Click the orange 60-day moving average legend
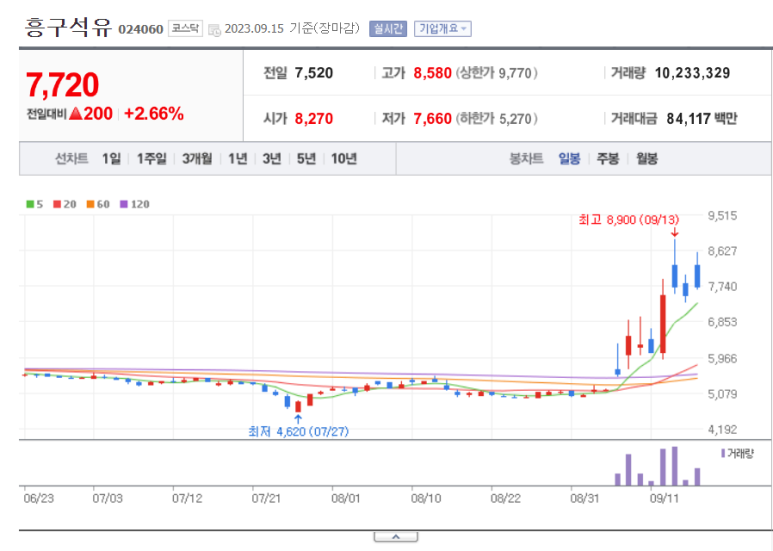This screenshot has height=551, width=773. coord(98,204)
